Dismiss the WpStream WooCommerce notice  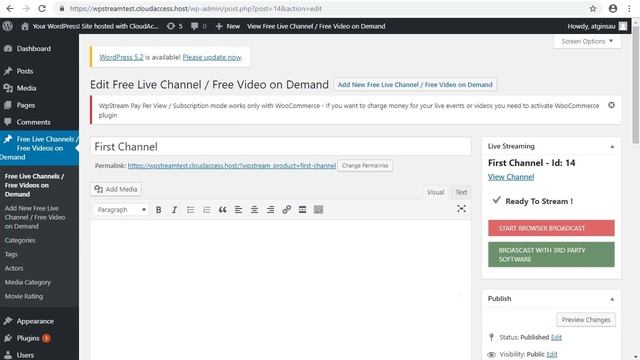coord(611,105)
